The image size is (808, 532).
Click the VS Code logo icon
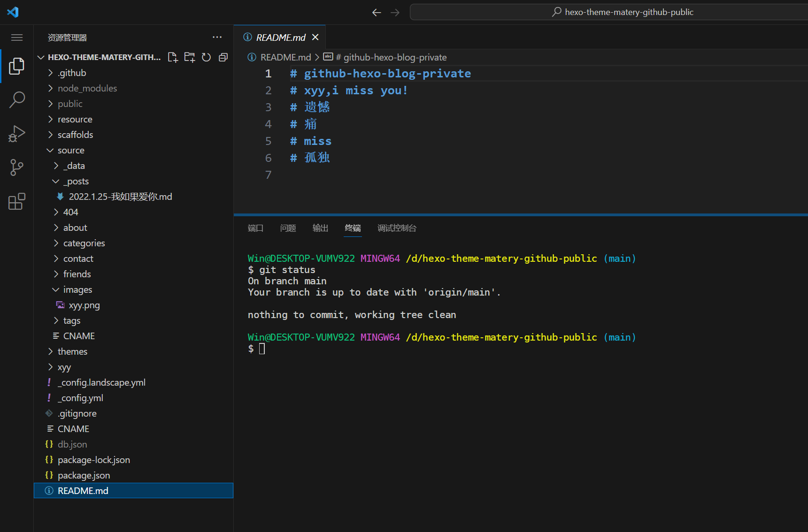[x=13, y=12]
